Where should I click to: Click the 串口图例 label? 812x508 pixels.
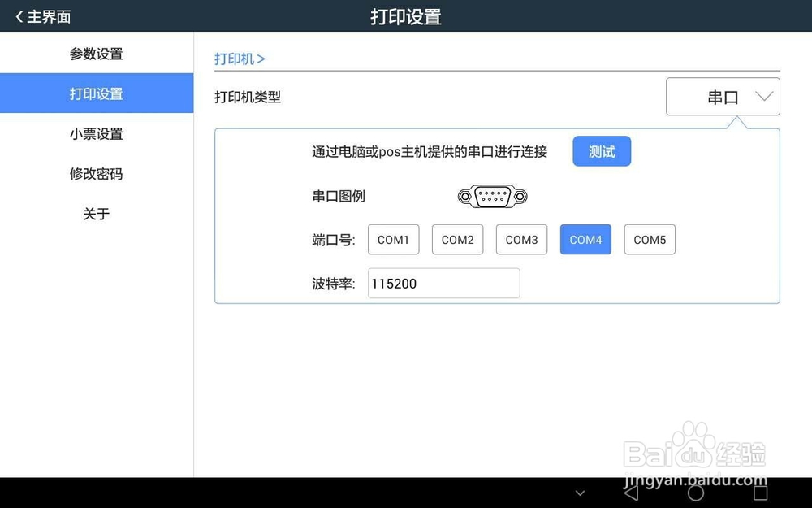(x=339, y=196)
